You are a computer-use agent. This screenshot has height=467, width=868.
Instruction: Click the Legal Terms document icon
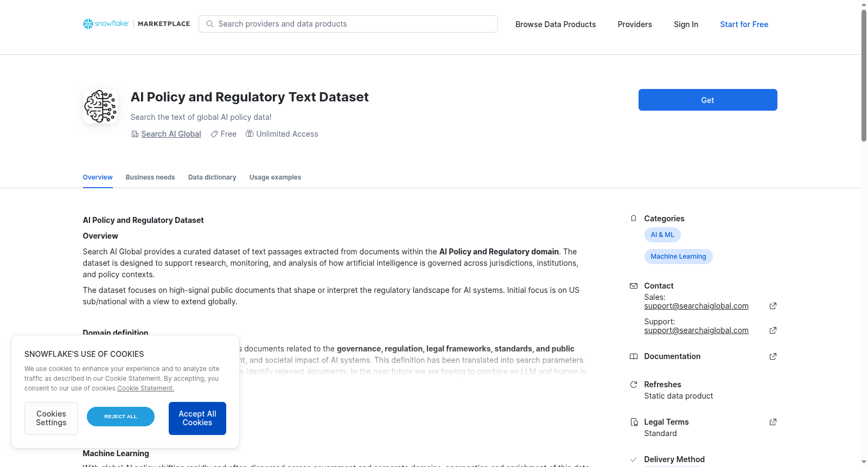click(x=634, y=422)
